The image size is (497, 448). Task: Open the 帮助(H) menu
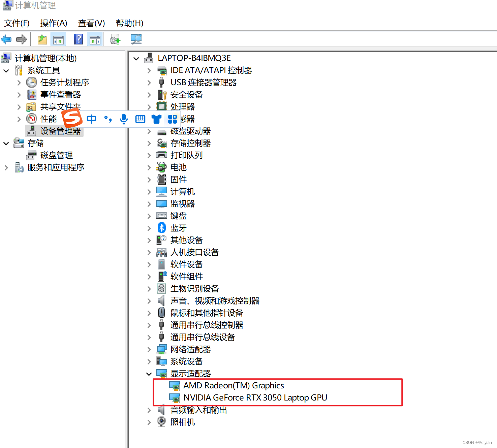coord(130,23)
